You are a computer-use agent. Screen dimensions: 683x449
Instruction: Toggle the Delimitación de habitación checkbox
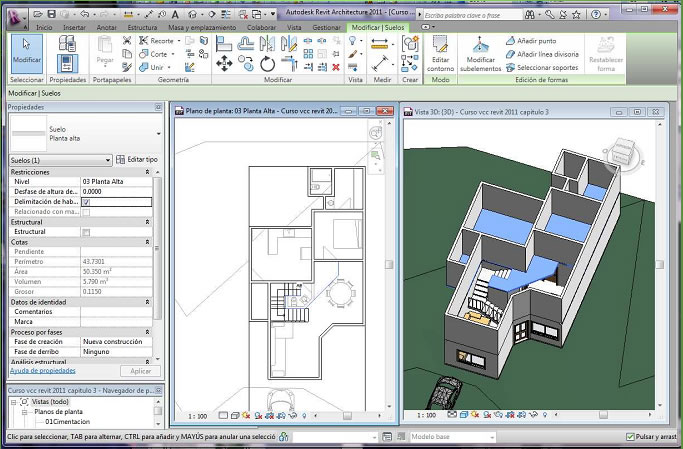click(x=86, y=202)
